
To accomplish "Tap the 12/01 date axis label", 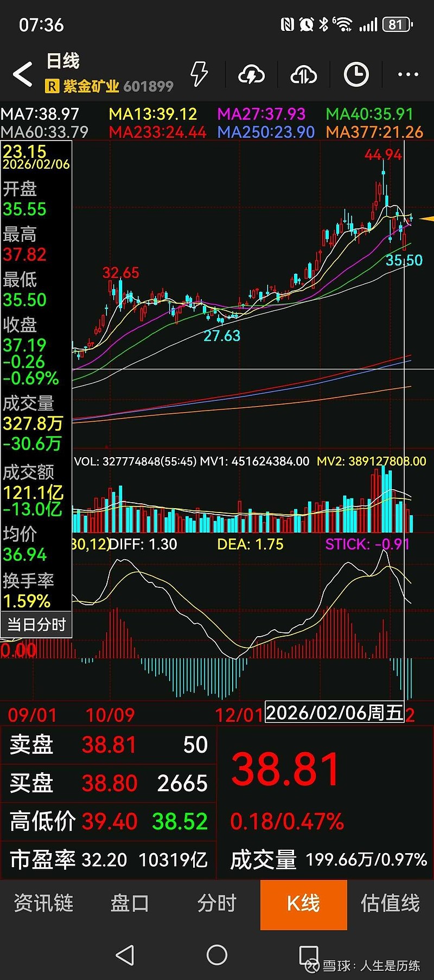I will click(239, 715).
